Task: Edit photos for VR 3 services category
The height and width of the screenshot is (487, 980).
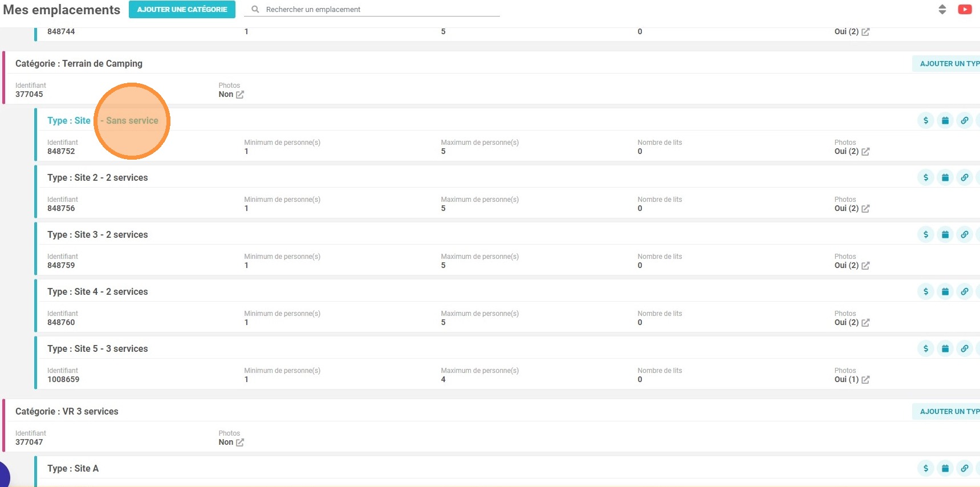Action: click(x=240, y=443)
